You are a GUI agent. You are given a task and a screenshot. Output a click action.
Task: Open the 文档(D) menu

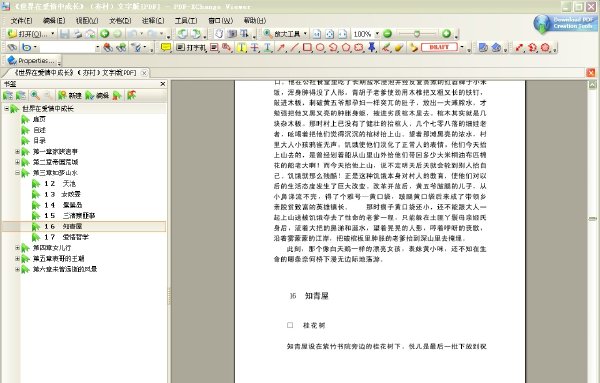tap(120, 21)
